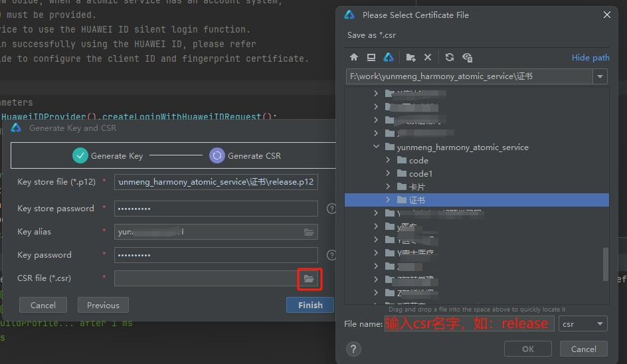627x364 pixels.
Task: Open csr file type dropdown
Action: [583, 324]
